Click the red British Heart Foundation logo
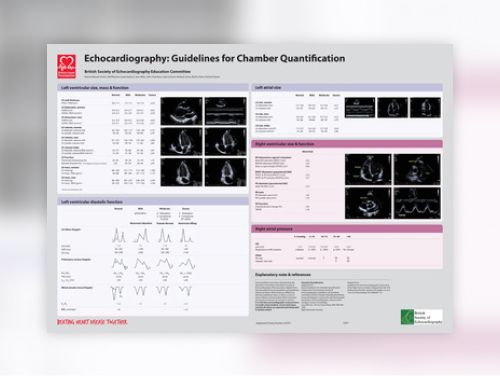 point(67,67)
